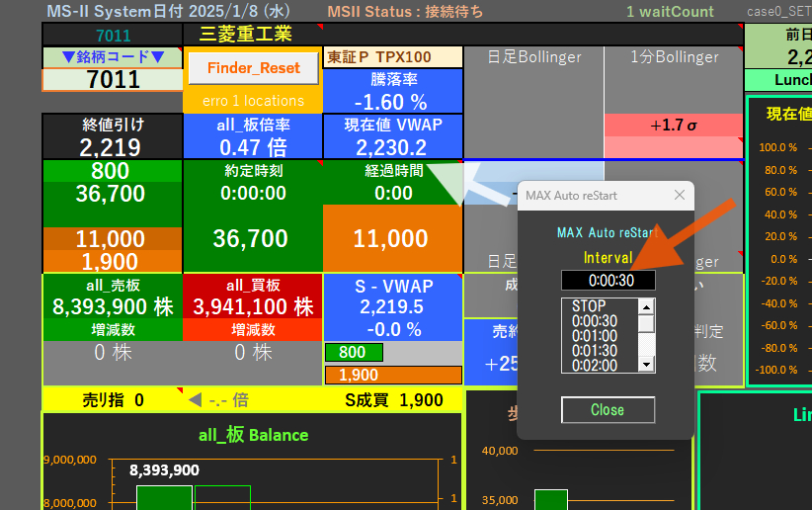
Task: Click the all_買板 3,941,100 株 cell
Action: click(x=253, y=297)
